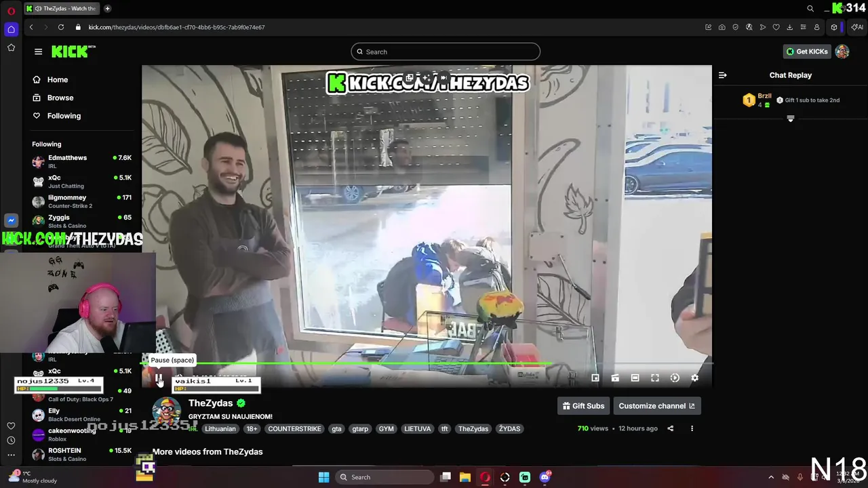
Task: Seek on the green video progress bar
Action: click(427, 364)
